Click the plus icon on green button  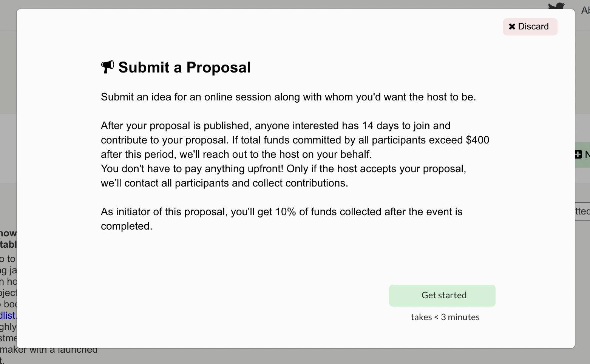tap(578, 154)
